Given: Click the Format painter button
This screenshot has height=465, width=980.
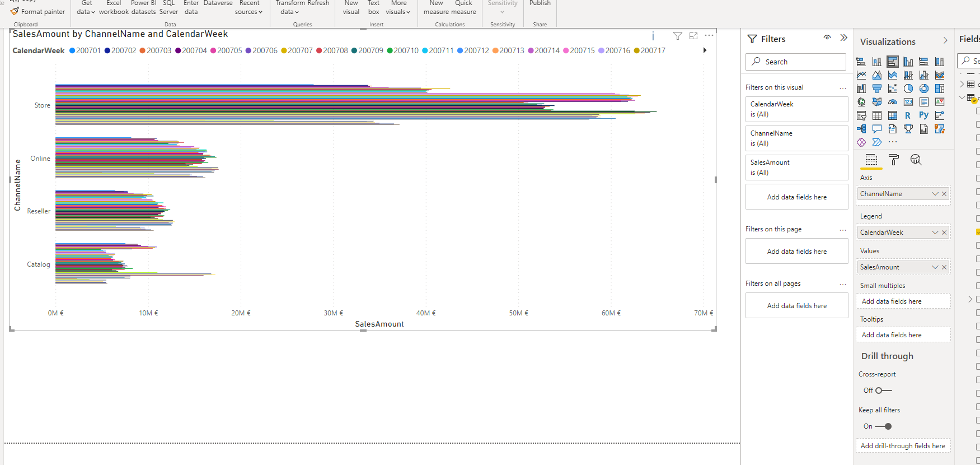Looking at the screenshot, I should [37, 12].
